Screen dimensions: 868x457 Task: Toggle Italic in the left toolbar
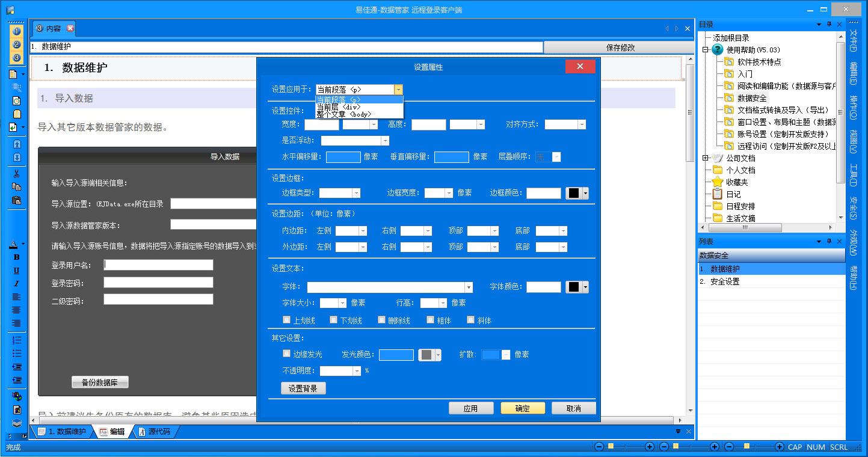coord(17,284)
